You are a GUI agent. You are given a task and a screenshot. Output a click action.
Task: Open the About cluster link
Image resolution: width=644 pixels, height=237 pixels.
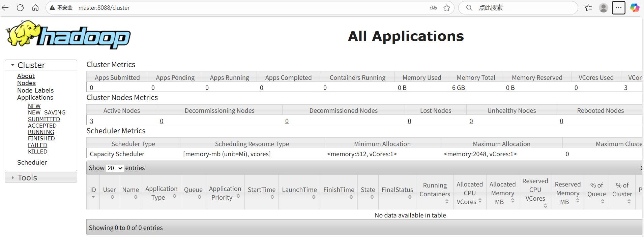pyautogui.click(x=26, y=76)
